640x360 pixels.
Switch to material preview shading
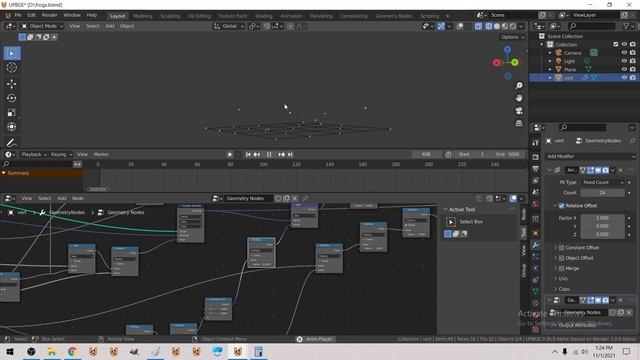tap(505, 26)
